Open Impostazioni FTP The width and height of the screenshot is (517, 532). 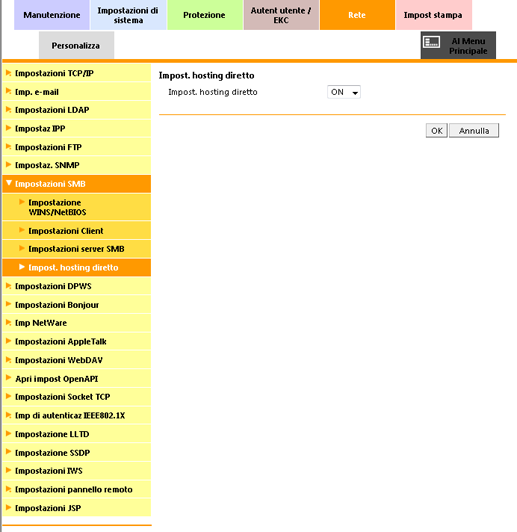[77, 147]
